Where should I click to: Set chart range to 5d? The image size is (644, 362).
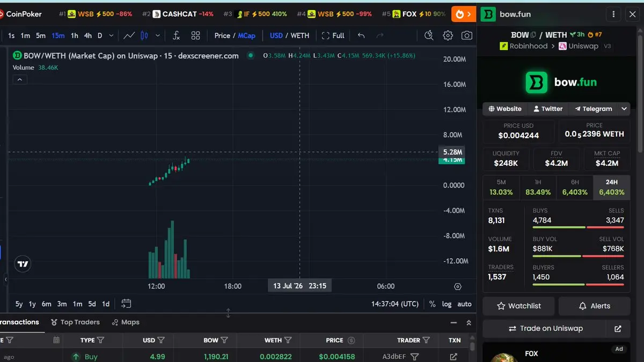pyautogui.click(x=92, y=304)
